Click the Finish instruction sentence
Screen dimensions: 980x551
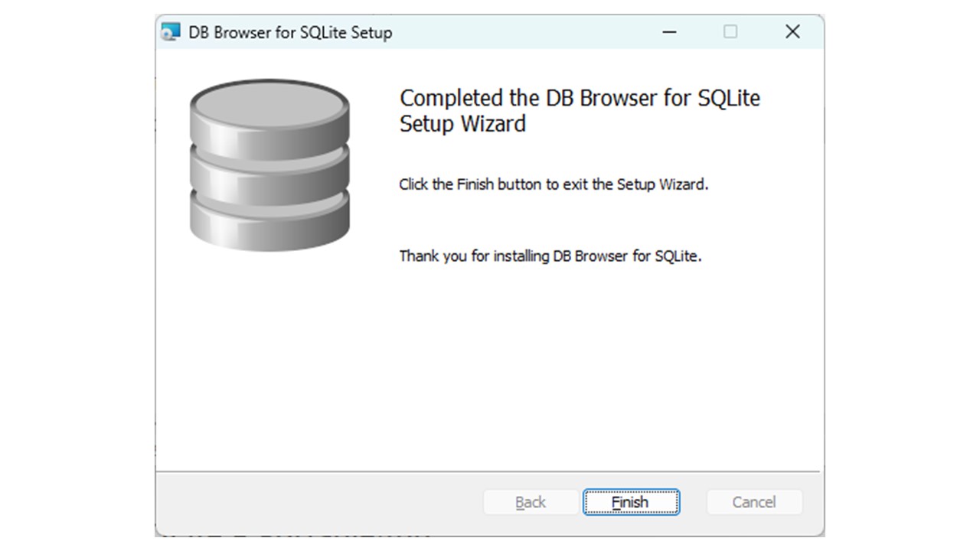[553, 184]
